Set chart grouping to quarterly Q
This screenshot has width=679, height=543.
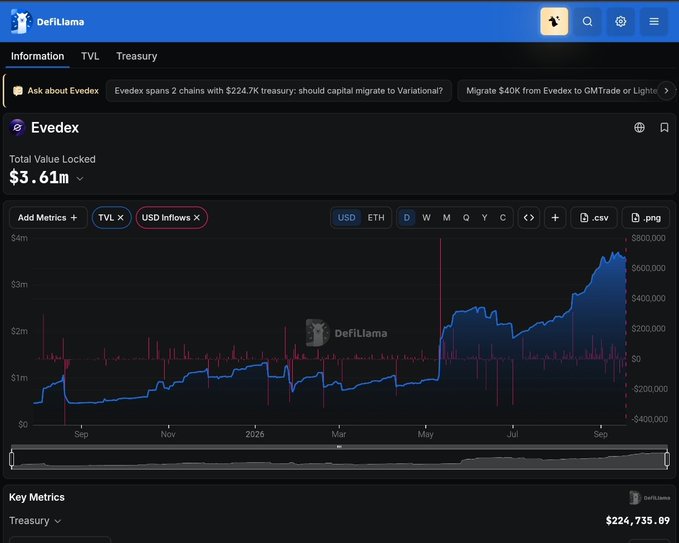click(466, 217)
